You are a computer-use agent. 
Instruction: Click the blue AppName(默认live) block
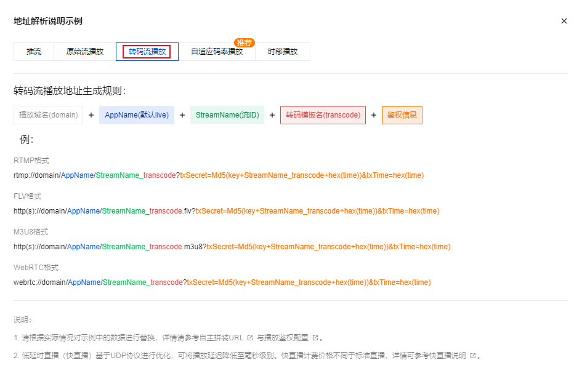pyautogui.click(x=137, y=115)
